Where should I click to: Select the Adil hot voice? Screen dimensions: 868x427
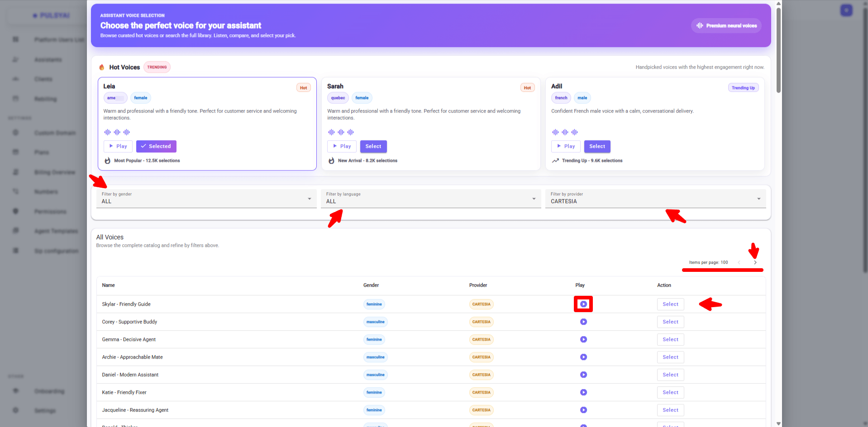(x=597, y=146)
